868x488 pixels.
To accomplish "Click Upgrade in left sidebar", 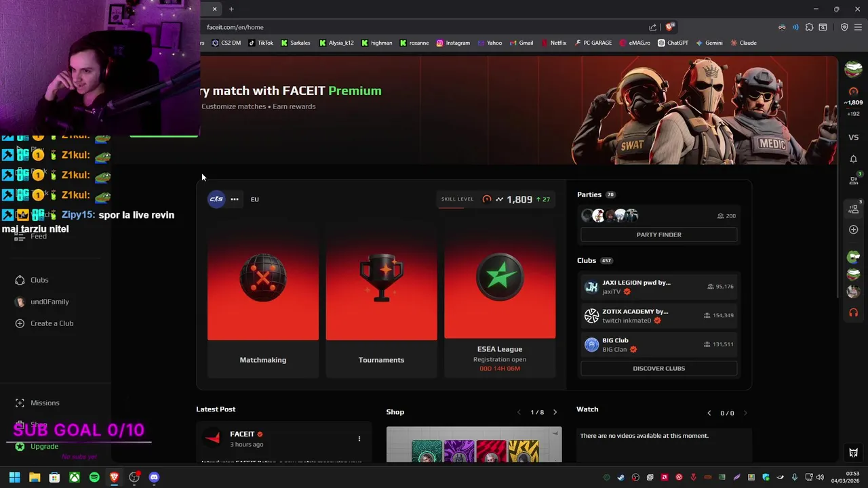I will 37,446.
